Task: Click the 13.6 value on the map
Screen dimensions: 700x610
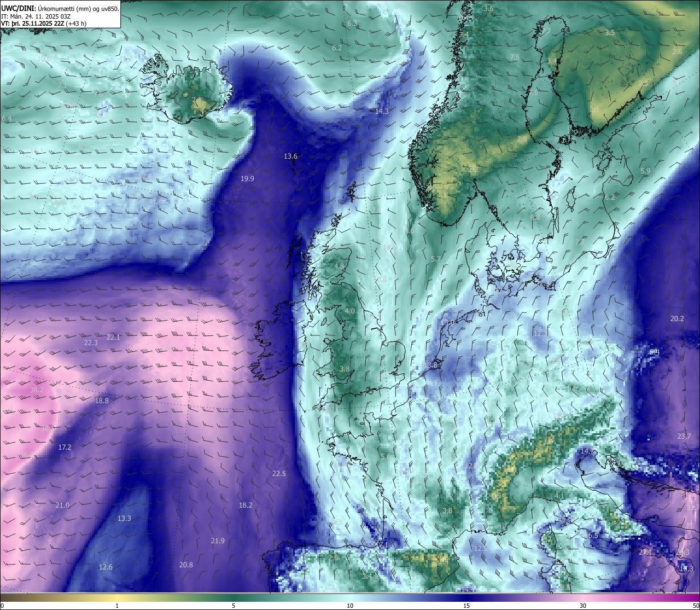Action: [290, 156]
